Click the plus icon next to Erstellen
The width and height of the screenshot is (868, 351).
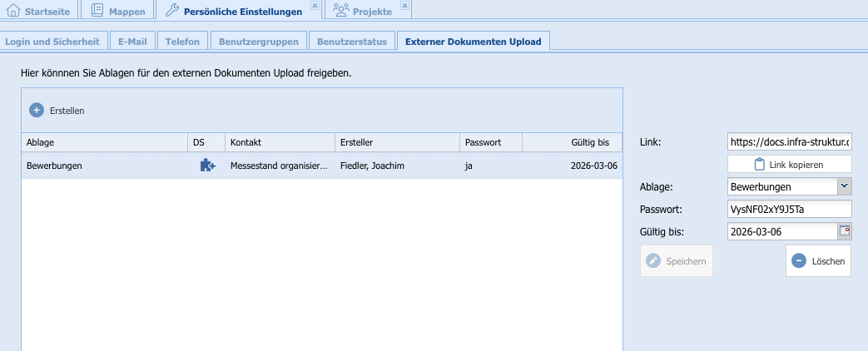pos(37,110)
